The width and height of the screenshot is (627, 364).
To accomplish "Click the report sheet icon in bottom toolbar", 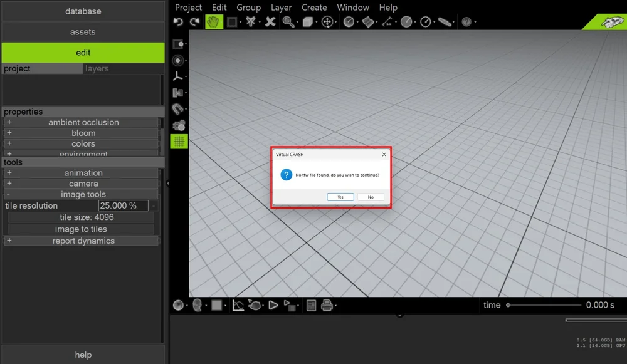I will pos(311,305).
